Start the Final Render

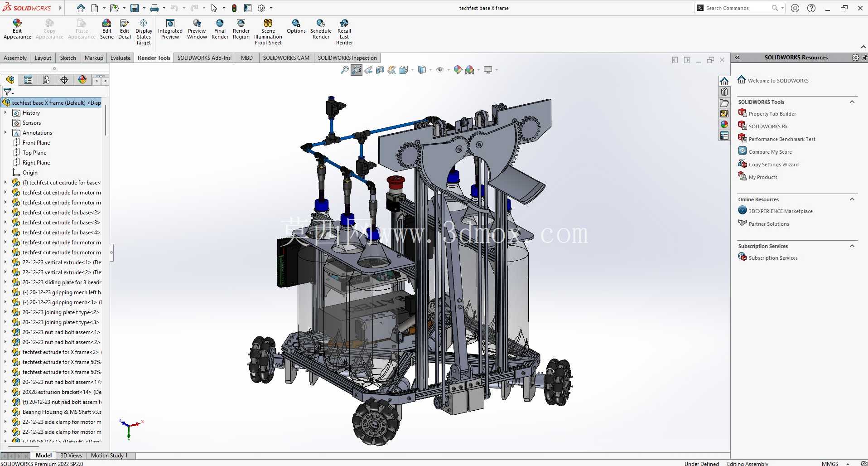tap(220, 29)
